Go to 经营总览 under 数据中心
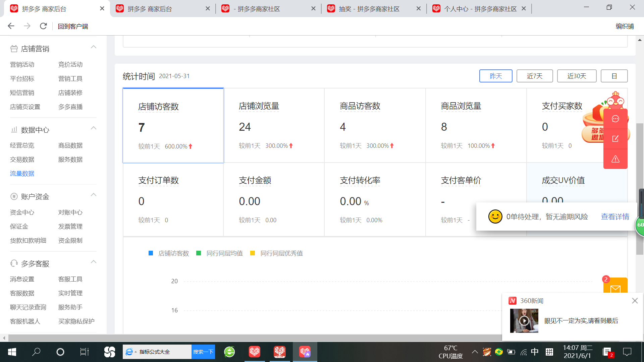 [22, 145]
